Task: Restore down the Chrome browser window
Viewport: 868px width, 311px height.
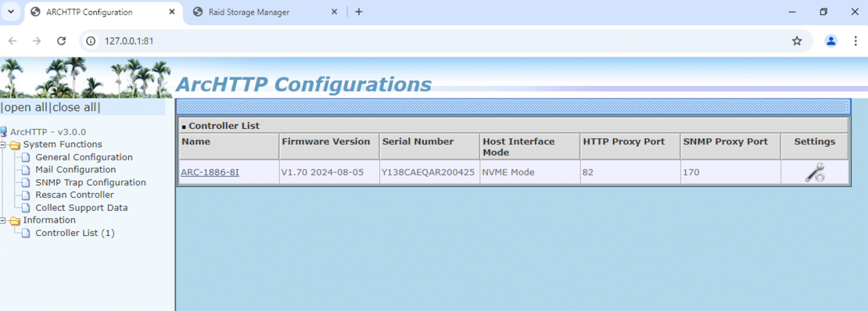Action: 823,12
